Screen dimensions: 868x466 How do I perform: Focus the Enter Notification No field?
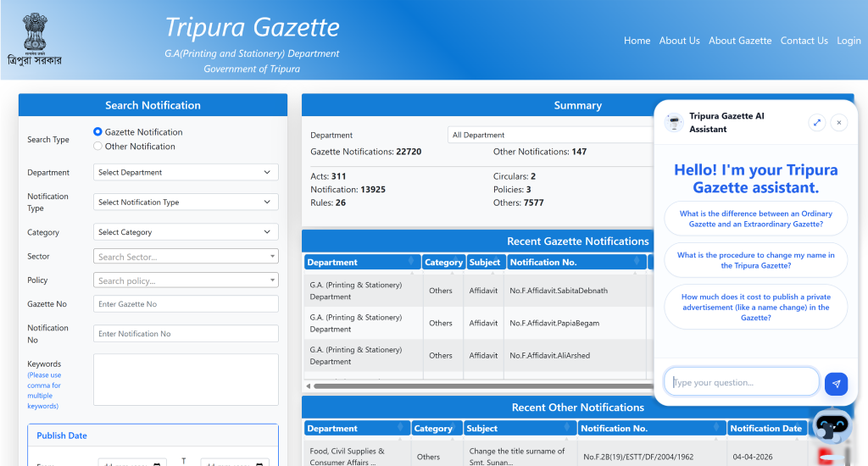[x=186, y=334]
